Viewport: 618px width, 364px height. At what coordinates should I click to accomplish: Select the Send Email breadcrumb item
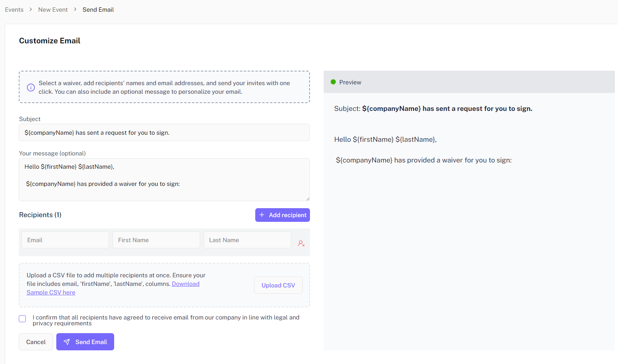pos(98,10)
